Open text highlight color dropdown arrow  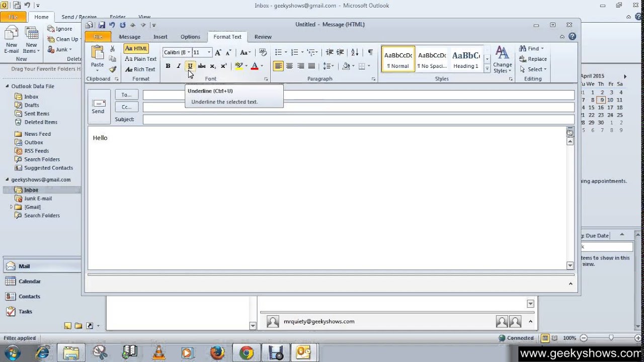(x=246, y=66)
